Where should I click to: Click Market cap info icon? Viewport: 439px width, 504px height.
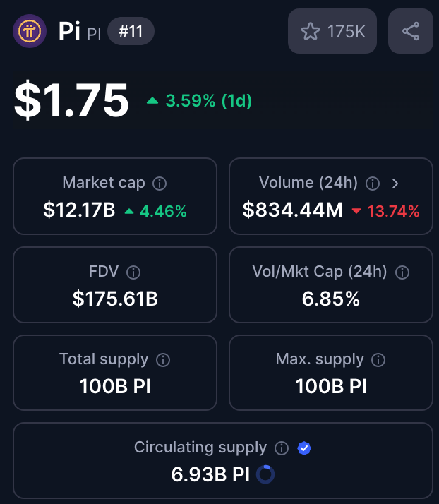160,184
